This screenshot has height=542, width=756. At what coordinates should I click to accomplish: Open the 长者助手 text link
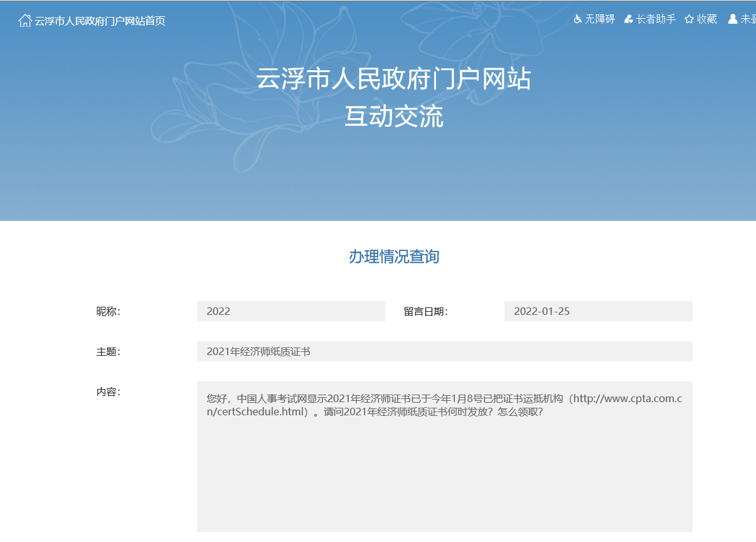656,19
